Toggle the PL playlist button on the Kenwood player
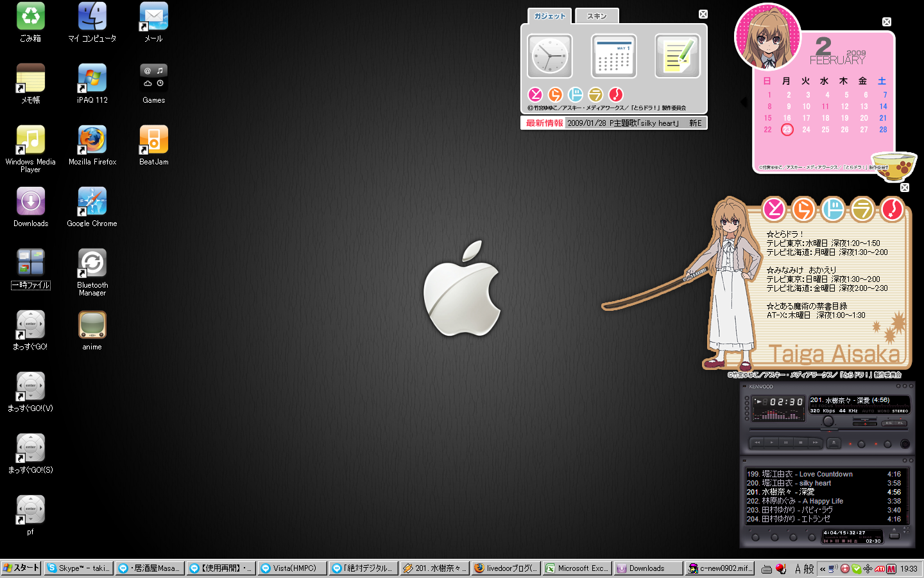Screen dimensions: 924x578 pos(901,423)
